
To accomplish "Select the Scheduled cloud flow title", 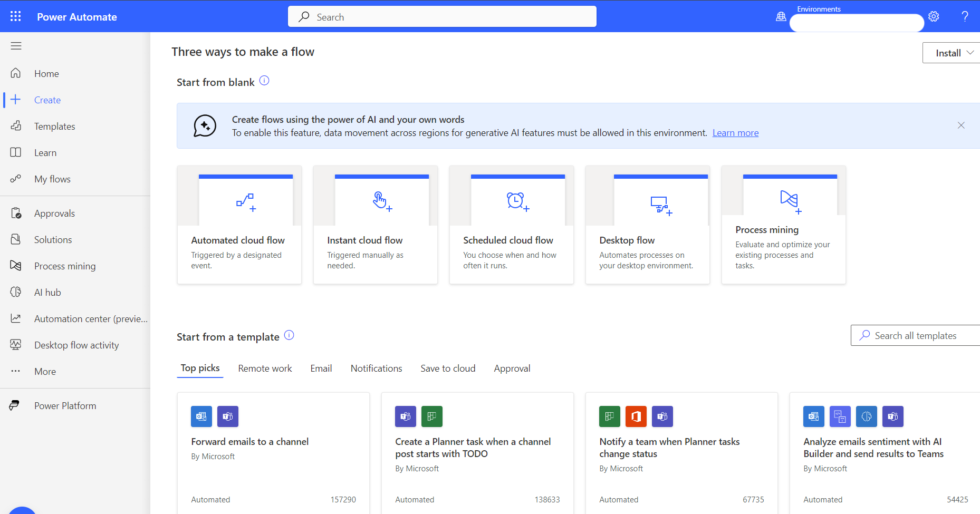I will coord(508,240).
